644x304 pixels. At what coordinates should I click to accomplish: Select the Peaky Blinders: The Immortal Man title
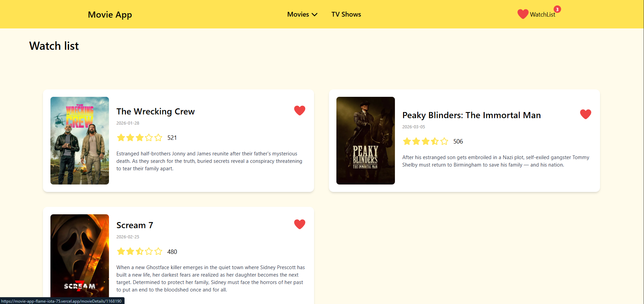[x=471, y=115]
